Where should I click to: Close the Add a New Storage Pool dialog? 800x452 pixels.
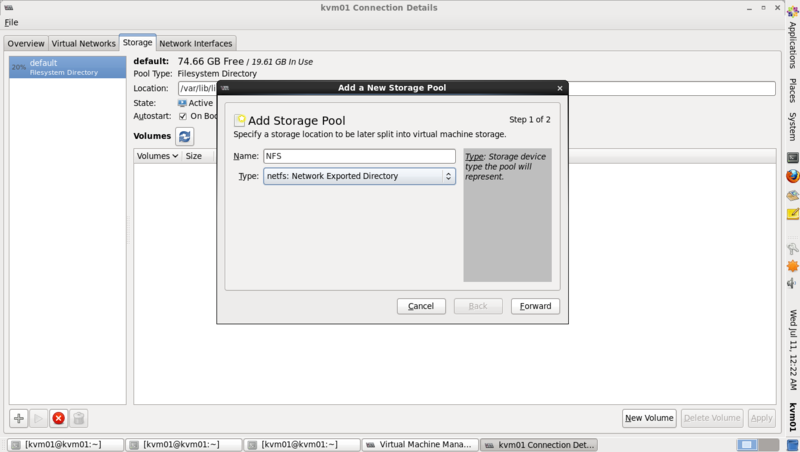pyautogui.click(x=560, y=88)
